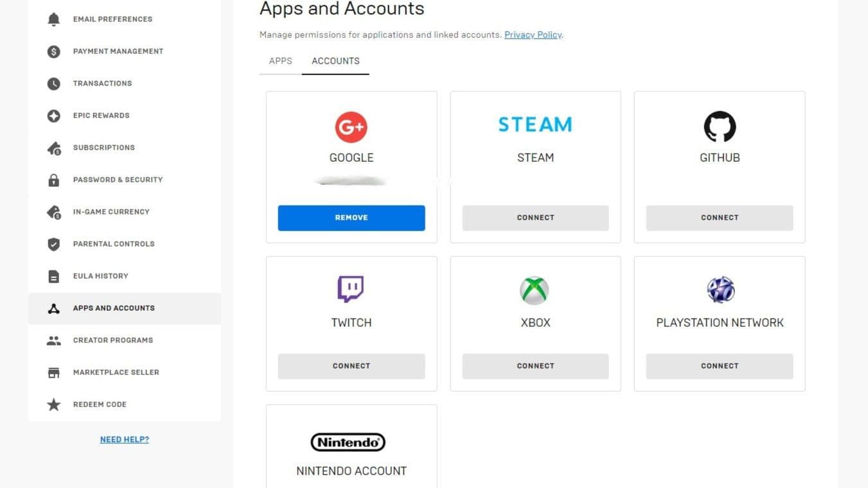Open the Privacy Policy link
This screenshot has height=488, width=868.
[x=533, y=35]
